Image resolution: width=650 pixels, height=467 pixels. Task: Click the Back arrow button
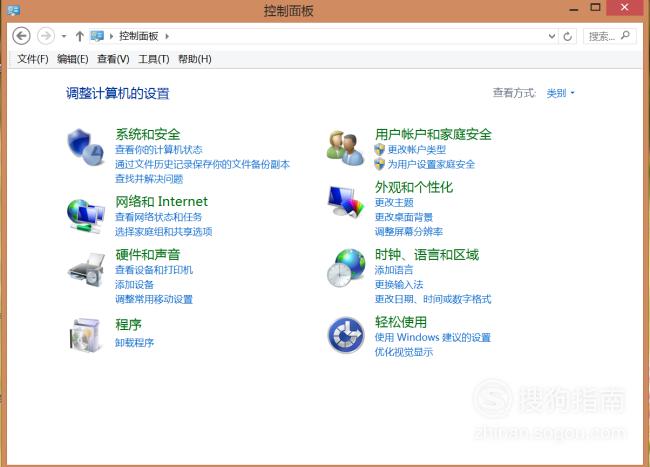[21, 36]
